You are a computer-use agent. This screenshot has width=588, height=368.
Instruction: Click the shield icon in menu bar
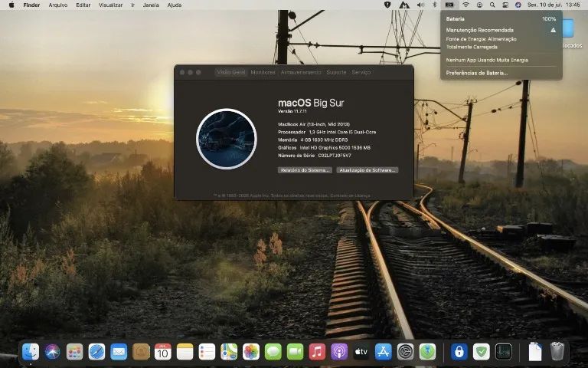[387, 5]
